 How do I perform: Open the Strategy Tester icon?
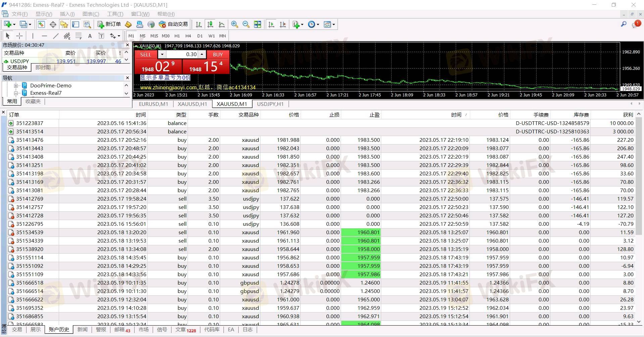[x=87, y=24]
